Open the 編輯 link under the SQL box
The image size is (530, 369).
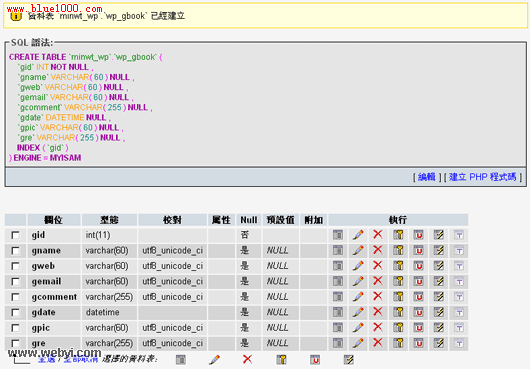coord(427,177)
